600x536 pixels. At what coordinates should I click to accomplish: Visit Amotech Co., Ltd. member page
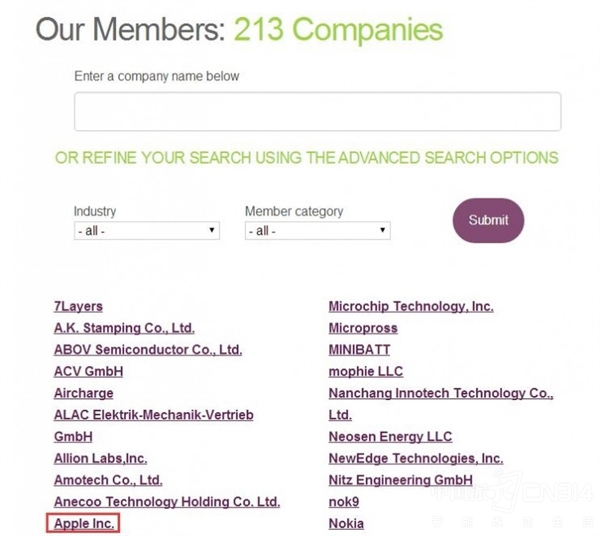[x=108, y=480]
